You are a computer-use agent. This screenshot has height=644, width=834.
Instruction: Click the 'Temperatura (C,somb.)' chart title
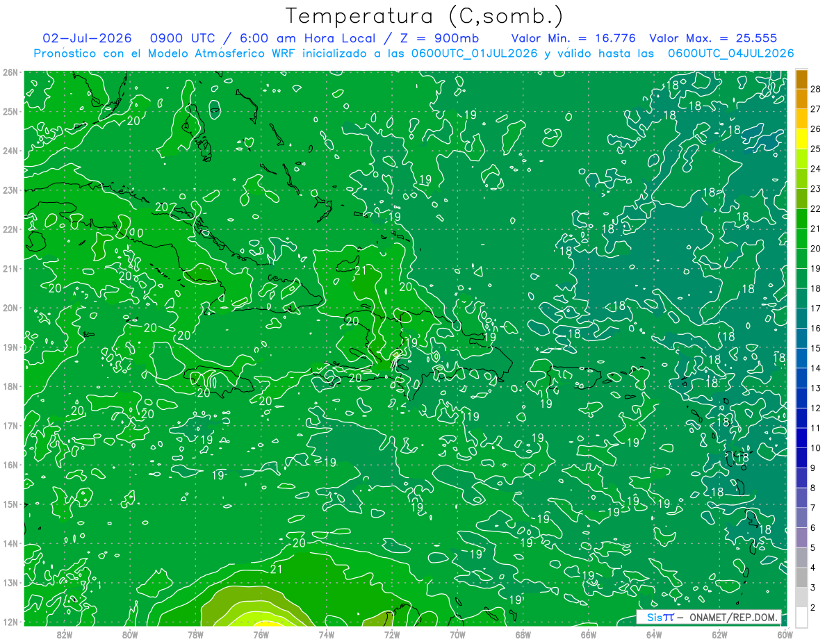(425, 17)
